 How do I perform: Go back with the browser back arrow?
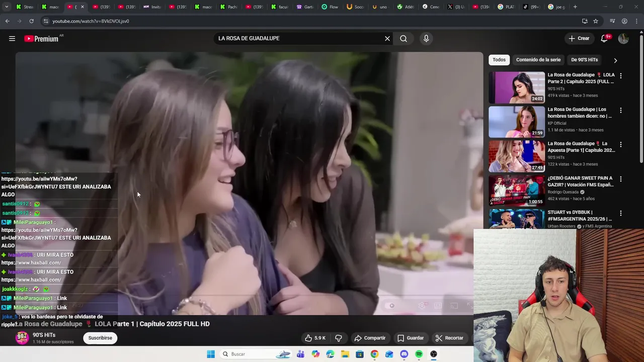click(7, 21)
